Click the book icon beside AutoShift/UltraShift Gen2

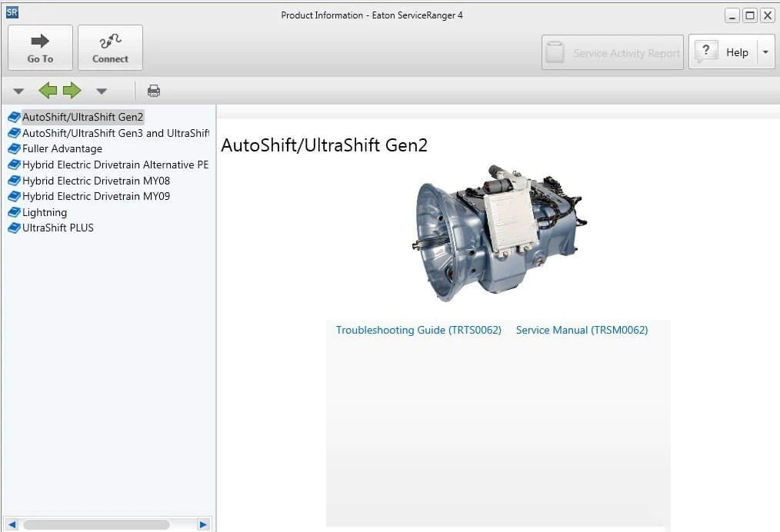pyautogui.click(x=14, y=118)
